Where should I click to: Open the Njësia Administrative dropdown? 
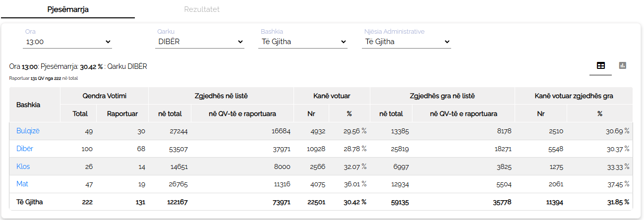407,42
